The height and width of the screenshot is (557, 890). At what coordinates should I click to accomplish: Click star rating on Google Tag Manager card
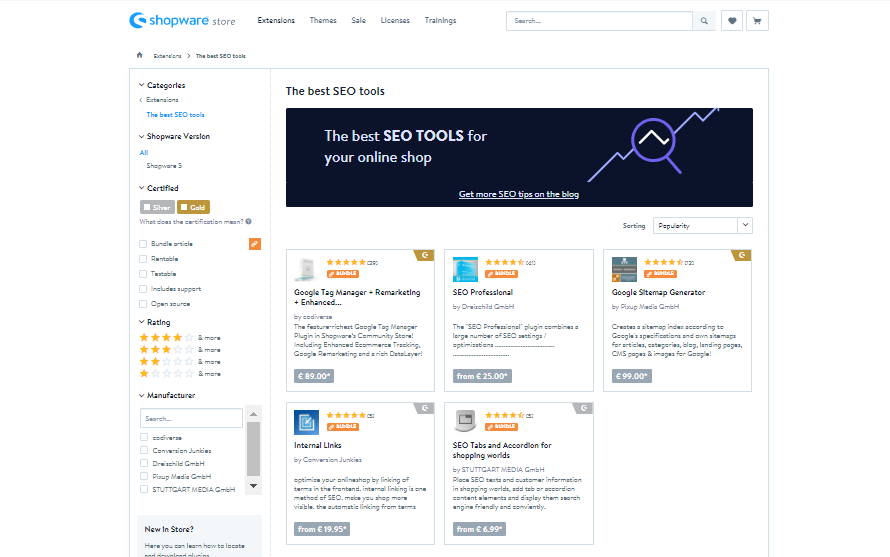click(346, 262)
